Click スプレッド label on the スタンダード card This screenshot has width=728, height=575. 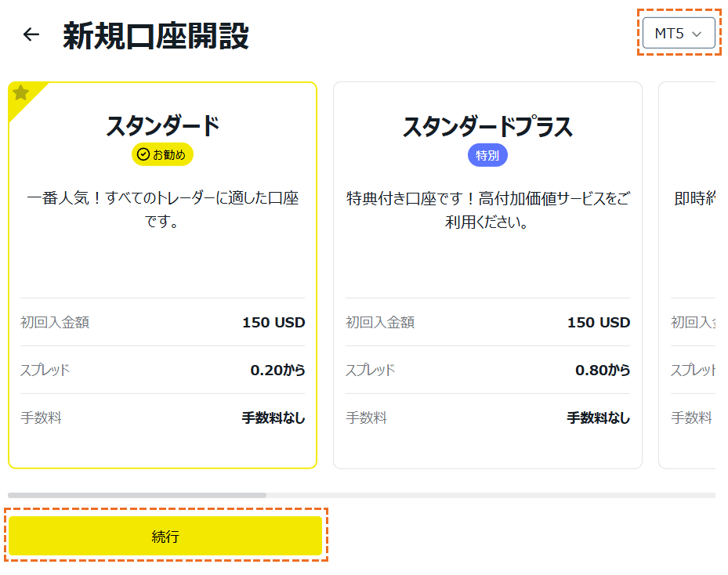[45, 370]
